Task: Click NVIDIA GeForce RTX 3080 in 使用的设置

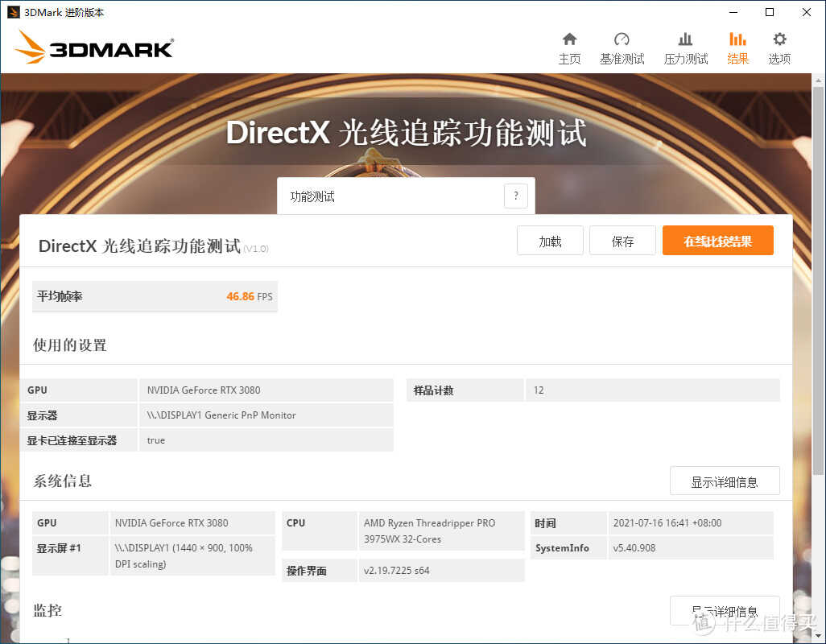Action: (x=204, y=390)
